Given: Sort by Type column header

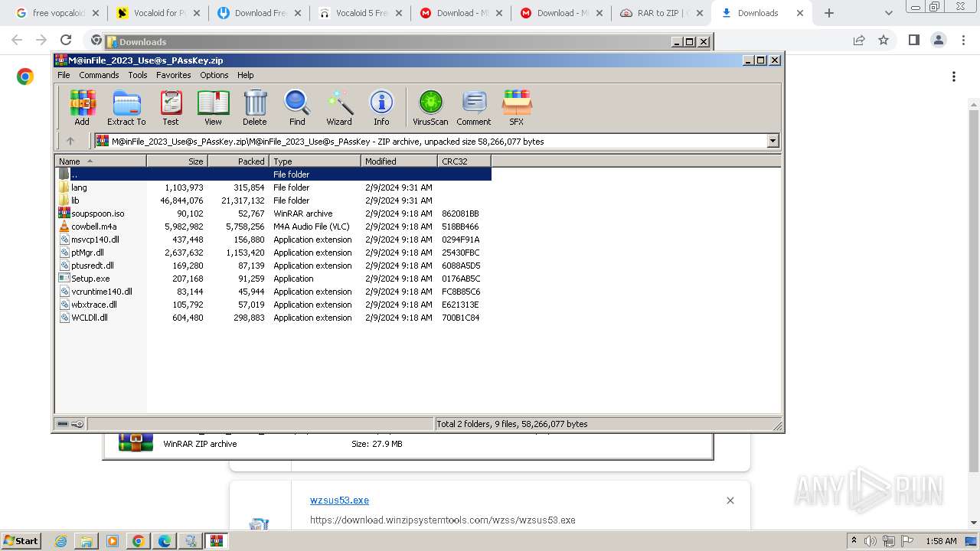Looking at the screenshot, I should [x=315, y=161].
